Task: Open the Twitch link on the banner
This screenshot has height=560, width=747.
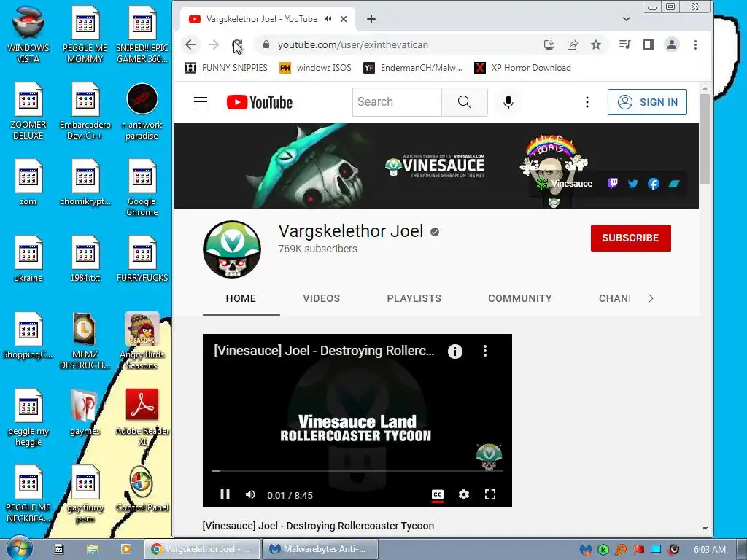Action: (x=613, y=183)
